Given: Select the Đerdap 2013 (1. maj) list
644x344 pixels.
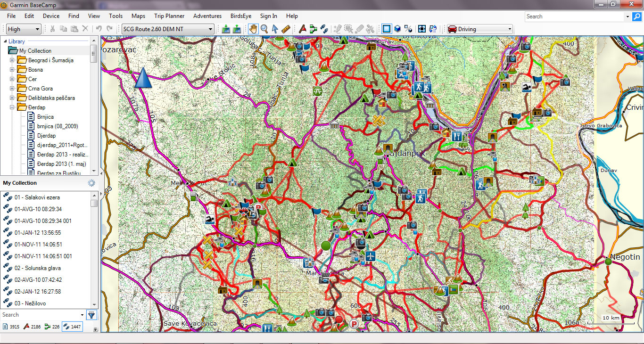Looking at the screenshot, I should pos(61,164).
